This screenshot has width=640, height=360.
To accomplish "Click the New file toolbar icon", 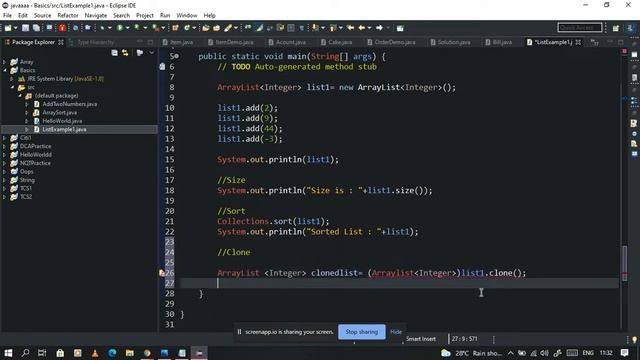I will point(8,28).
